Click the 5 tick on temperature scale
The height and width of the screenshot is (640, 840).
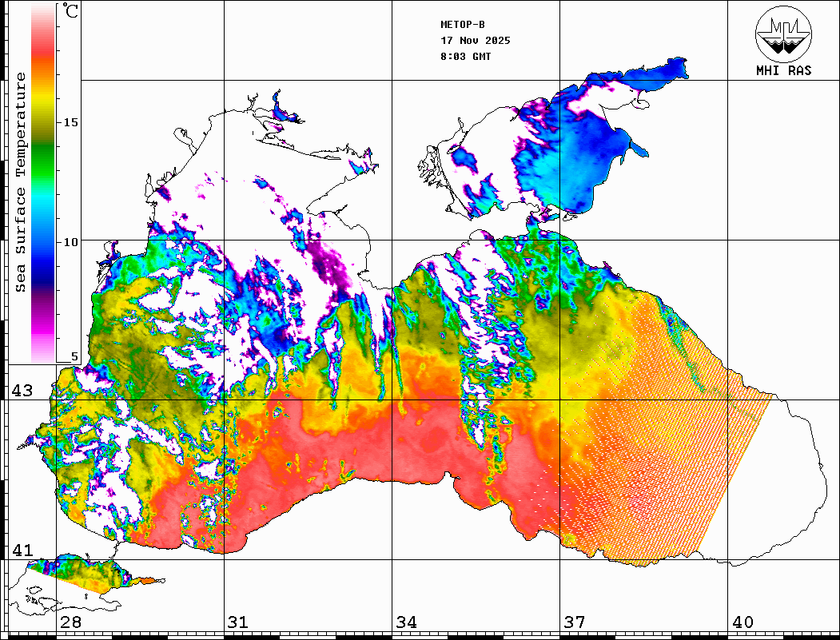click(x=74, y=357)
